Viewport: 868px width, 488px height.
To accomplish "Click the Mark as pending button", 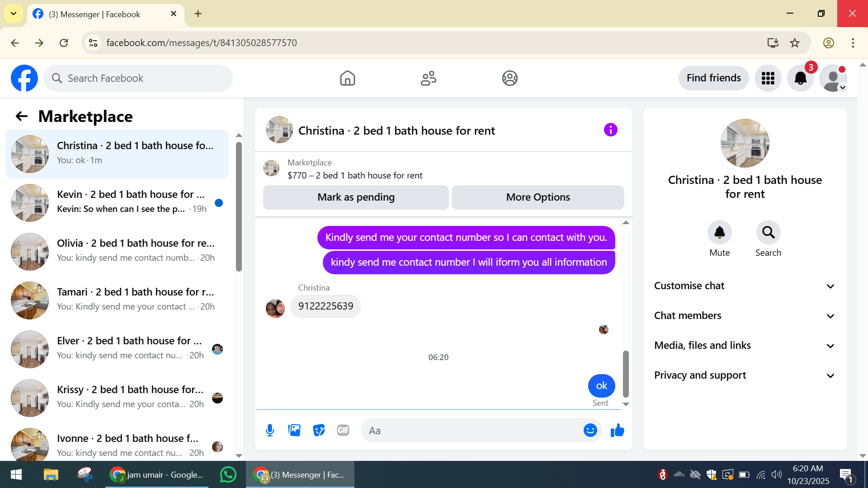I will click(x=356, y=197).
